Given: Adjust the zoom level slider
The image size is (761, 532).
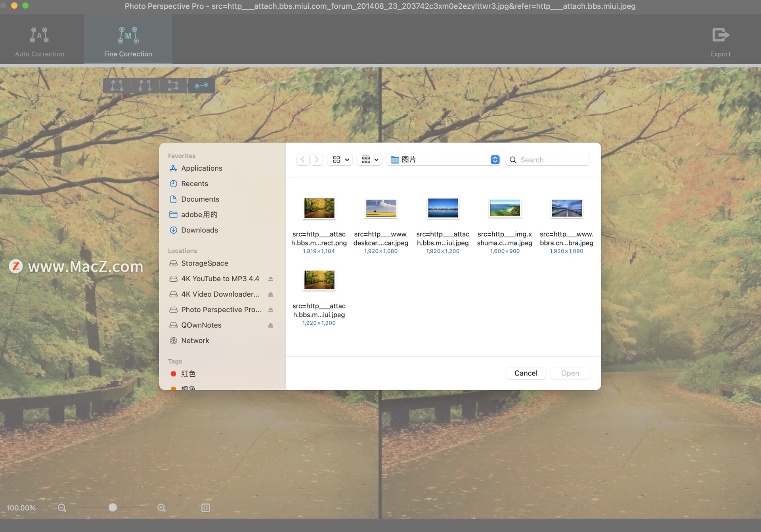Looking at the screenshot, I should pyautogui.click(x=113, y=507).
